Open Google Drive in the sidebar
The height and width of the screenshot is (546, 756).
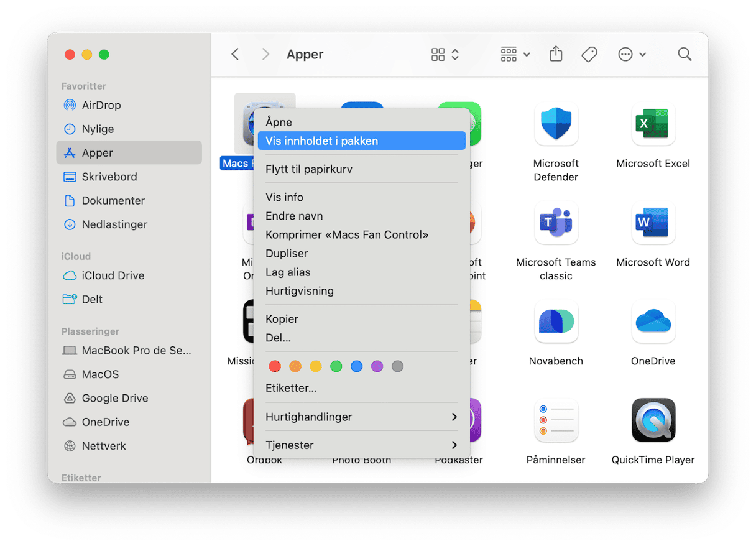click(x=129, y=398)
